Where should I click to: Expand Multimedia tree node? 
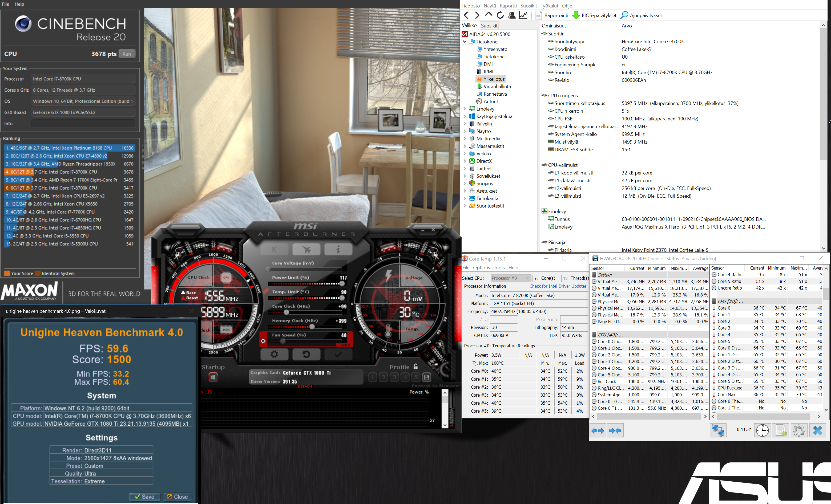coord(465,139)
